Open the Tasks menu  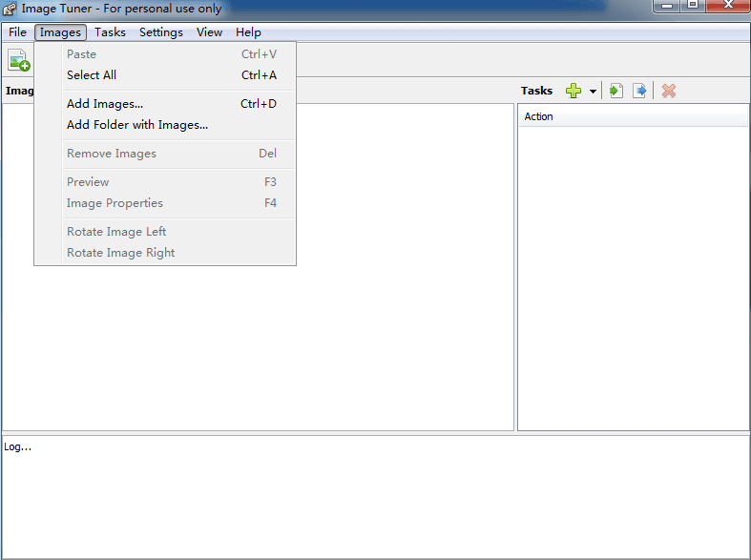(x=110, y=32)
